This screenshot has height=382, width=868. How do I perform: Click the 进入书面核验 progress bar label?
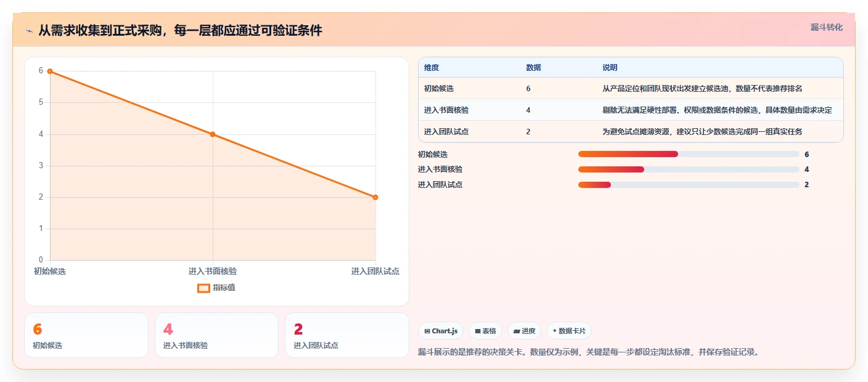point(440,169)
